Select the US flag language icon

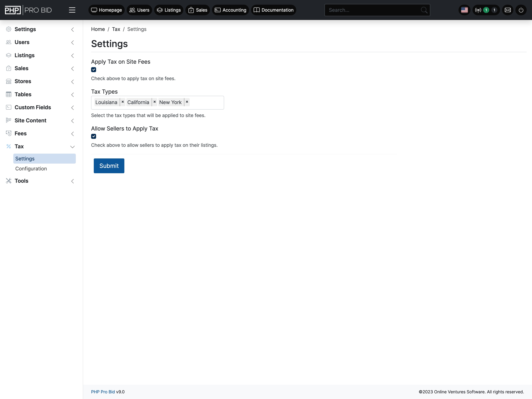click(x=464, y=10)
